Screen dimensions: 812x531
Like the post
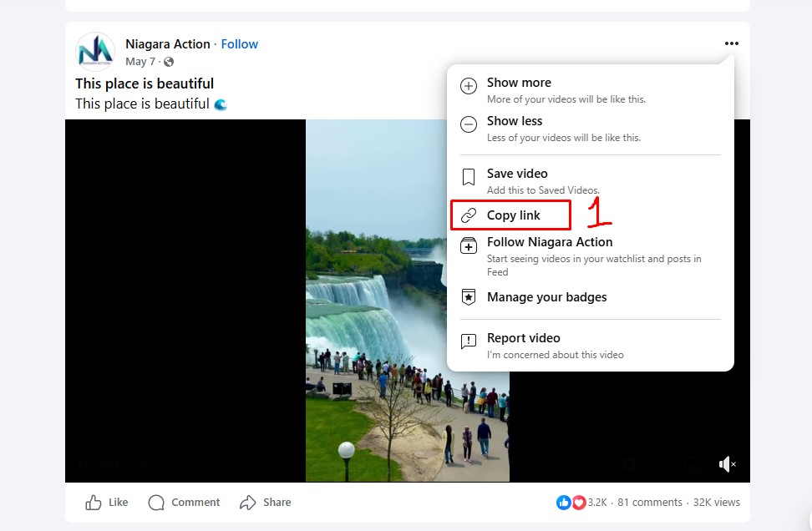[106, 502]
